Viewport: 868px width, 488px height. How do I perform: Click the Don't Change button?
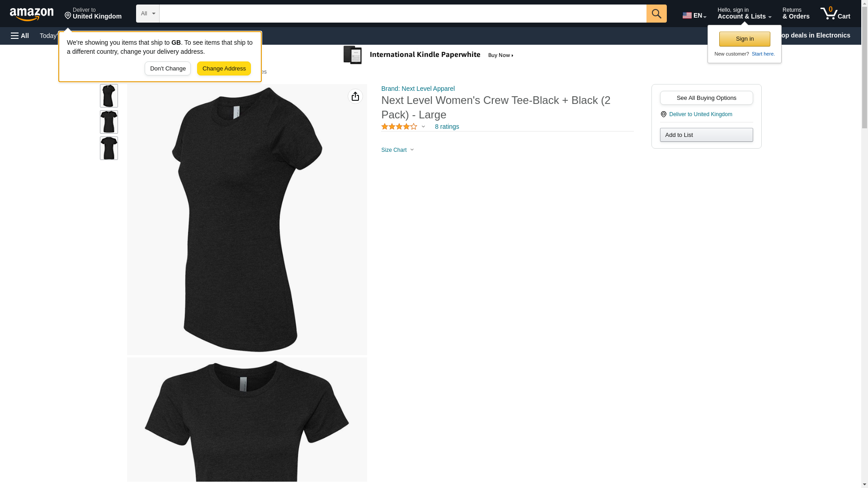[167, 69]
